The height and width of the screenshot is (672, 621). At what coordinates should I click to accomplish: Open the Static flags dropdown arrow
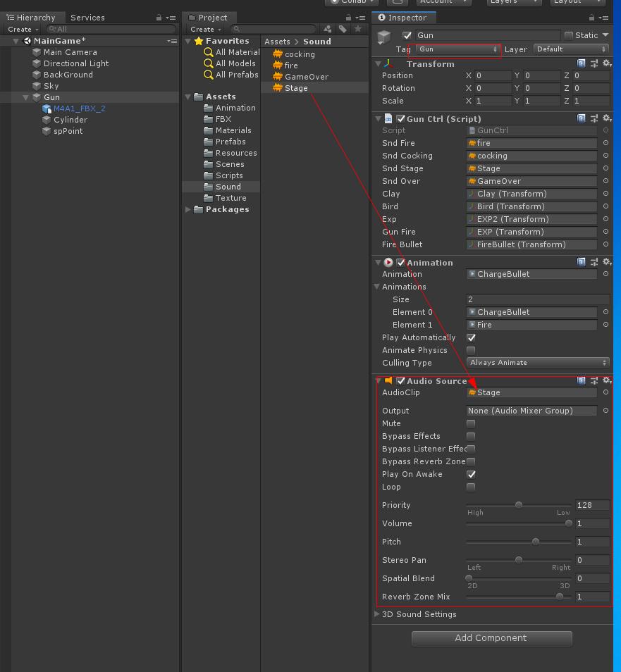pos(605,35)
